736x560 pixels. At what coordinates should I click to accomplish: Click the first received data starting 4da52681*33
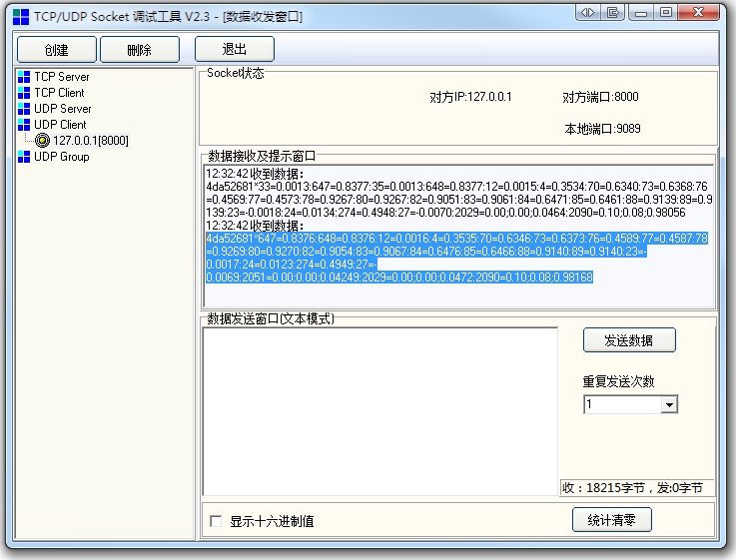coord(459,200)
